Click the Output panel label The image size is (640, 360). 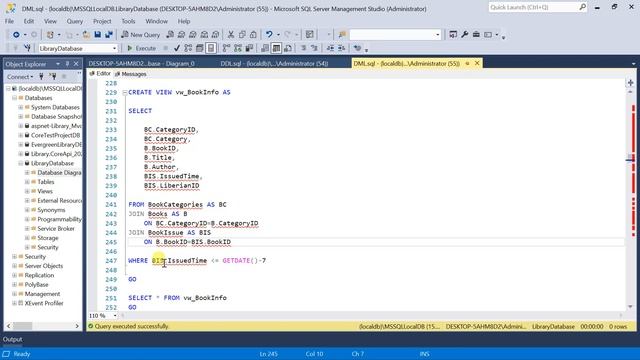(13, 339)
